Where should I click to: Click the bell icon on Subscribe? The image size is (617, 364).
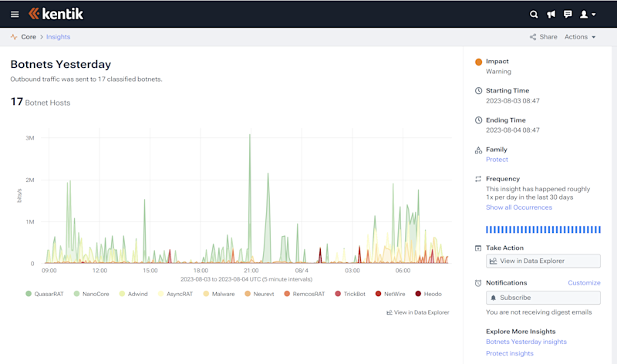coord(493,298)
